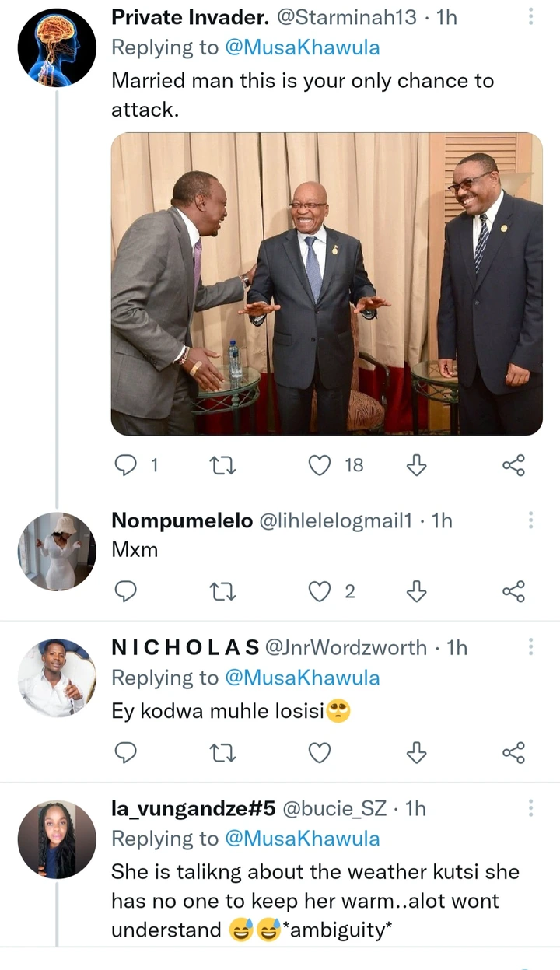
Task: Open @MusaKhawula link in la_vungandze#5's reply
Action: pos(303,839)
